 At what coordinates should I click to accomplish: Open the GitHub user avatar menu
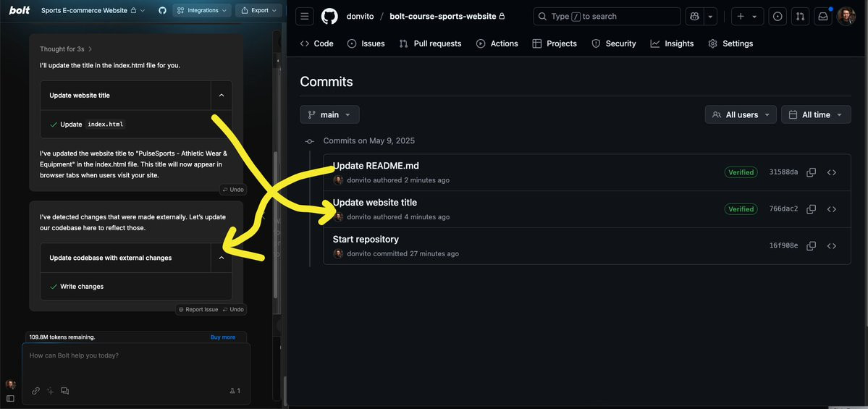pos(846,17)
